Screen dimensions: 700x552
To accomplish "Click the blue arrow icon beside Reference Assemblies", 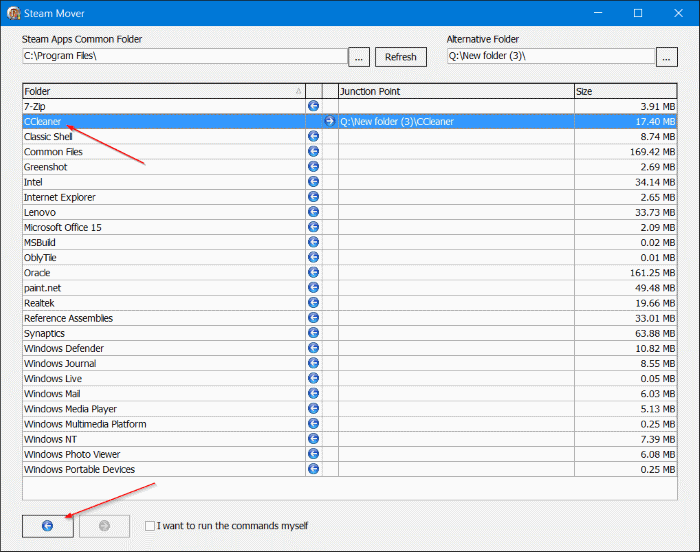I will (x=313, y=318).
